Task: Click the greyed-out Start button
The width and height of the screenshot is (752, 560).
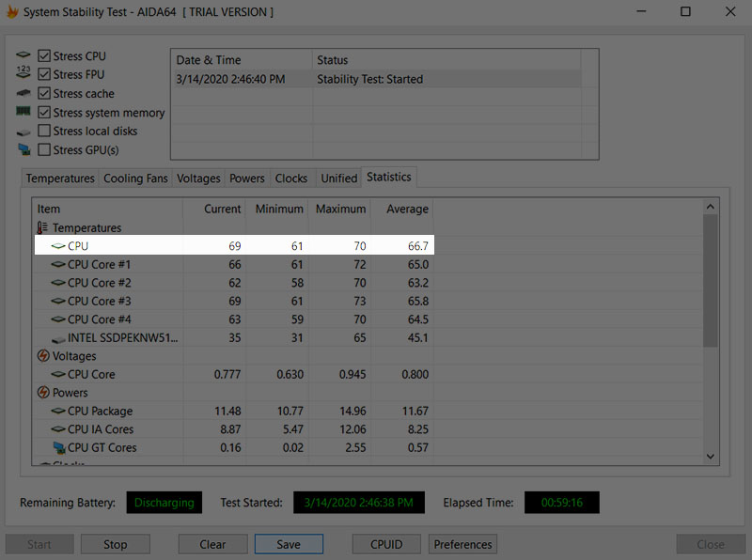Action: pos(39,544)
